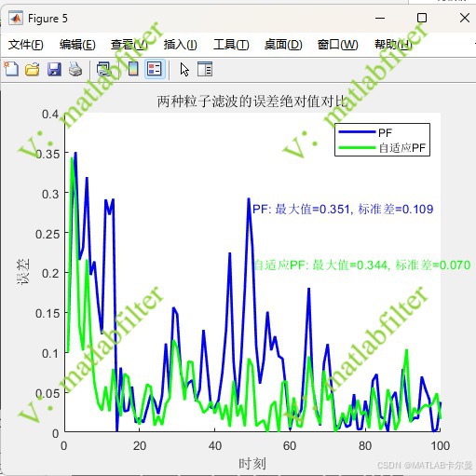
Task: Click the plot title 两种粒子滤波的误差绝对值对比
Action: point(252,102)
